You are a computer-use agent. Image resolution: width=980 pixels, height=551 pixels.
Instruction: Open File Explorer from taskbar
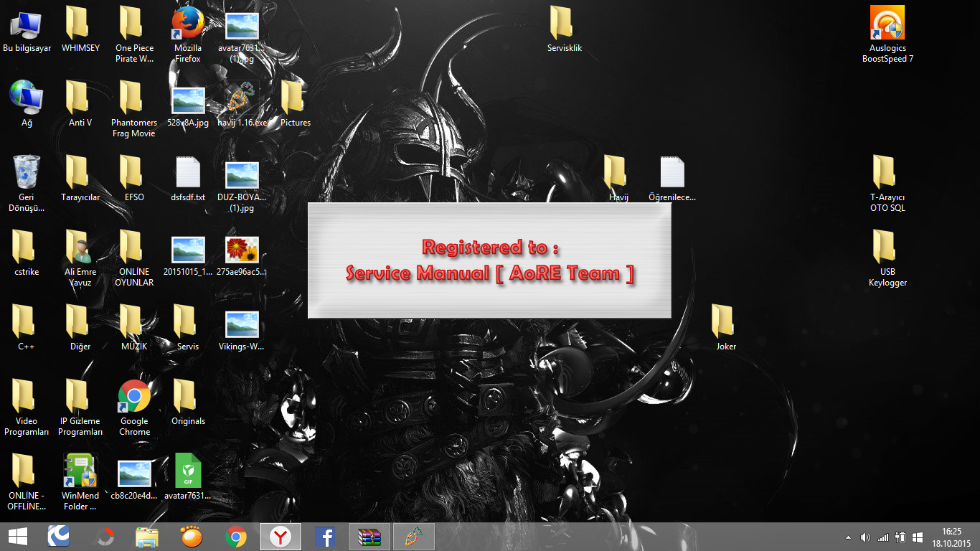pyautogui.click(x=147, y=537)
